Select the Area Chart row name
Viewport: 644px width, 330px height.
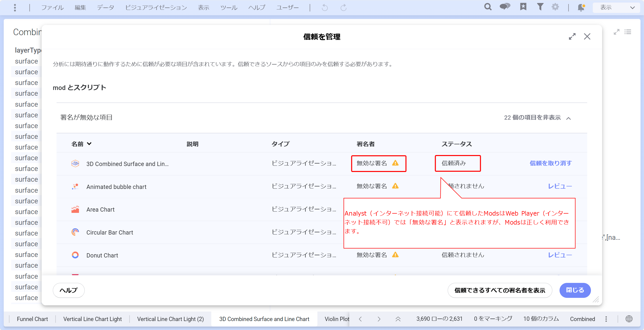(100, 209)
